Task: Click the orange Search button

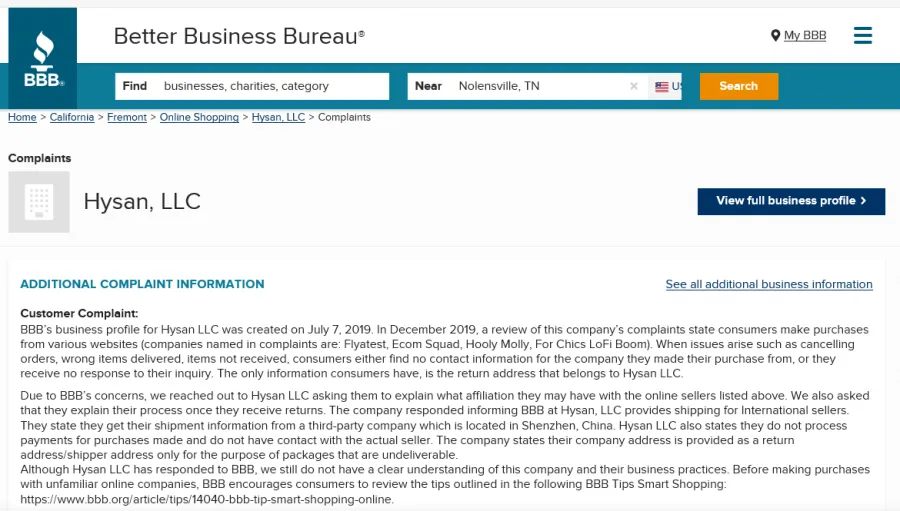Action: (x=739, y=86)
